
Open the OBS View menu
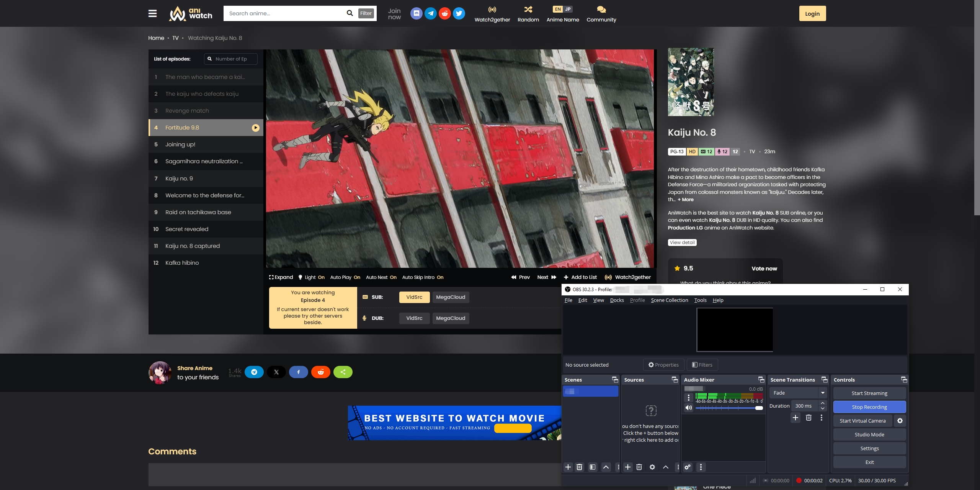(x=599, y=300)
